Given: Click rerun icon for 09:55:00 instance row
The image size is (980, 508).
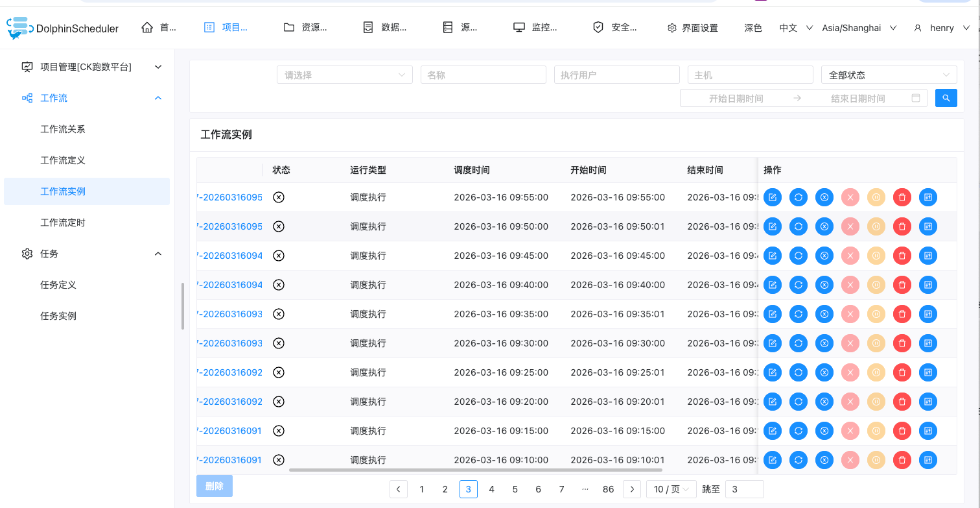Looking at the screenshot, I should [x=799, y=197].
